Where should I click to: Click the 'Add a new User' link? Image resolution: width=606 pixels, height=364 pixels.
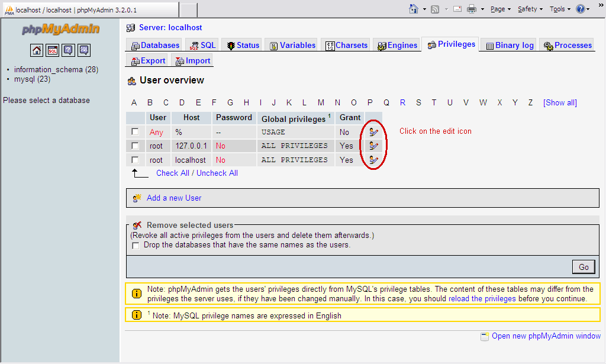[x=174, y=198]
